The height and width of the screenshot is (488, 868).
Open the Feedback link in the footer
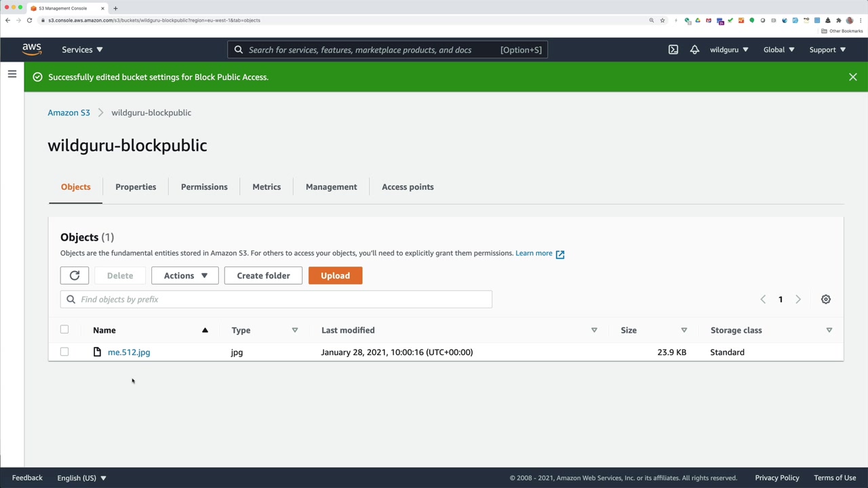point(27,478)
